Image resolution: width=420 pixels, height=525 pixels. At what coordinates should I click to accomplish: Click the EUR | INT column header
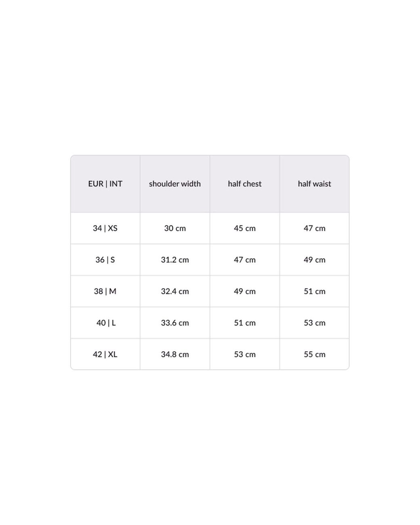point(105,184)
